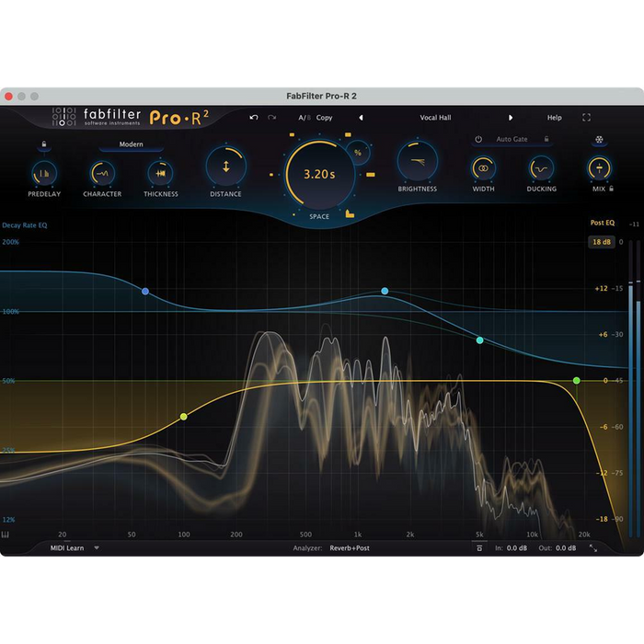The width and height of the screenshot is (644, 644).
Task: Click the Predelay knob
Action: pyautogui.click(x=44, y=174)
